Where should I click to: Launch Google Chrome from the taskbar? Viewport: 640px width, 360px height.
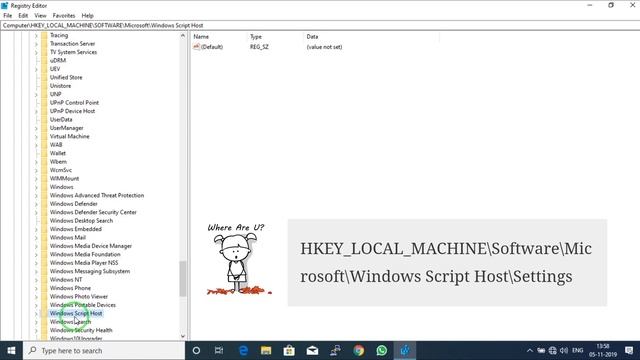(x=359, y=351)
